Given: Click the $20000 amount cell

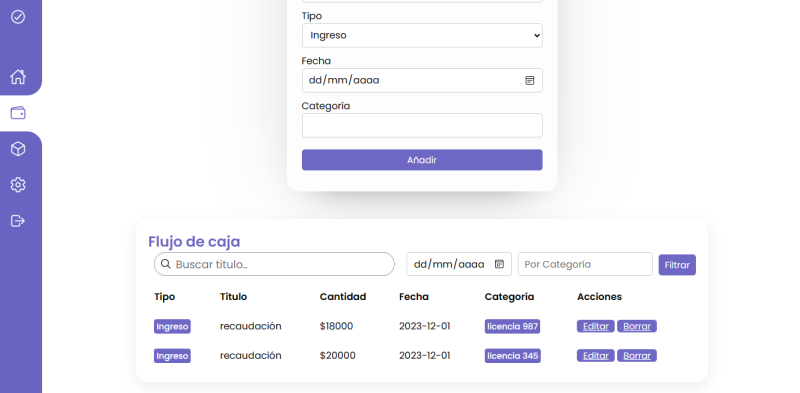Looking at the screenshot, I should tap(338, 356).
